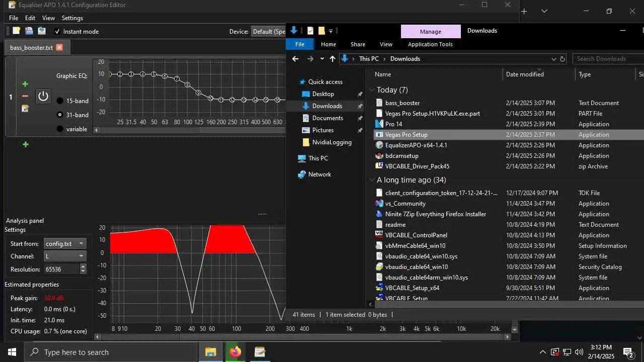Click the Properties quick access toolbar icon

[x=310, y=31]
